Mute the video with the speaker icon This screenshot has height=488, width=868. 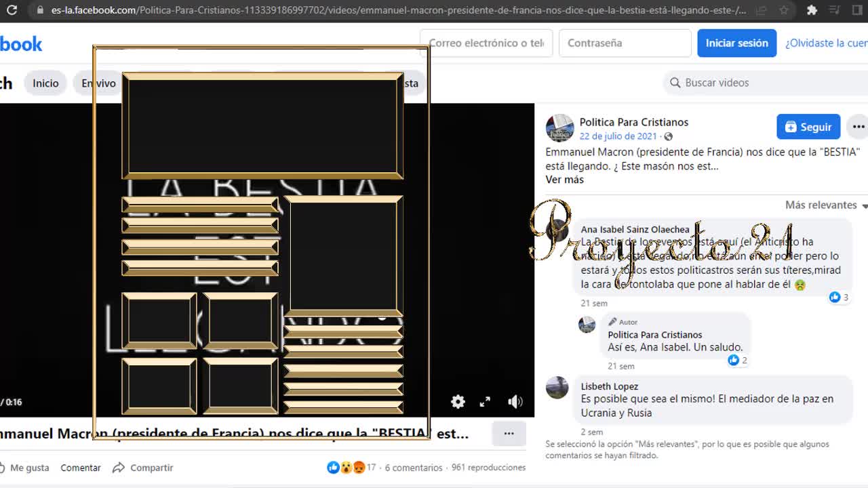[x=515, y=401]
